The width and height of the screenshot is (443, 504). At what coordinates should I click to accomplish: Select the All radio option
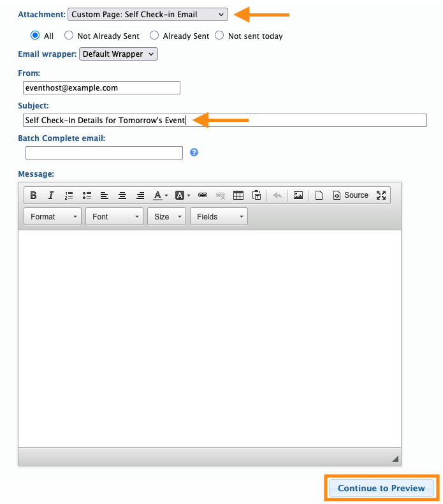coord(35,35)
